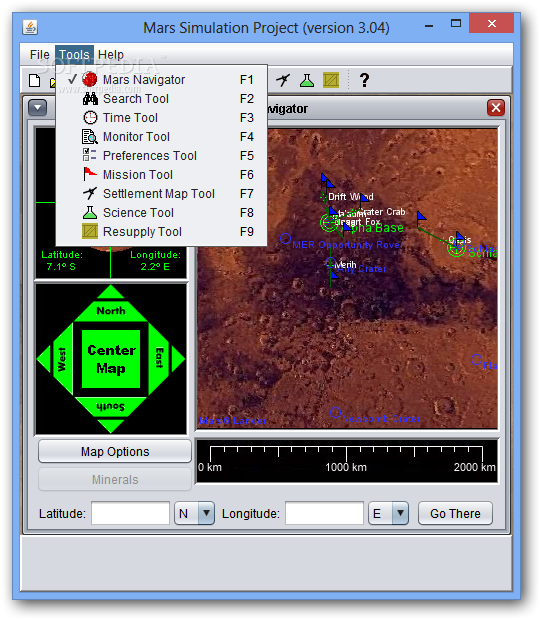Click the Longitude input field
Screen dimensions: 541x620
324,513
